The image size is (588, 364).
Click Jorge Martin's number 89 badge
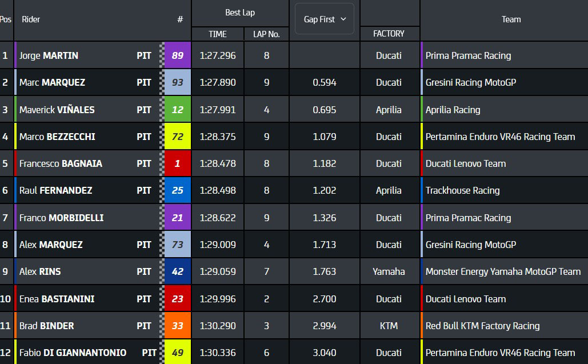click(x=177, y=55)
